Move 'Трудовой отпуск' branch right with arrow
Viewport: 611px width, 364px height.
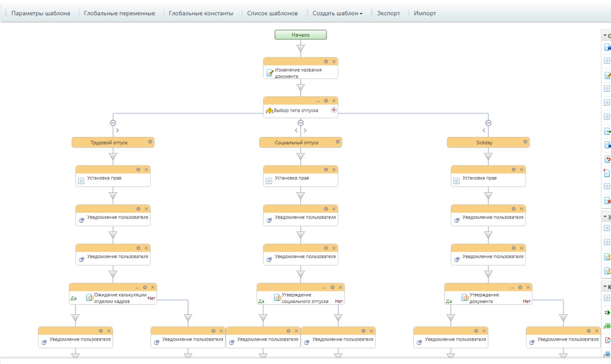click(x=117, y=130)
